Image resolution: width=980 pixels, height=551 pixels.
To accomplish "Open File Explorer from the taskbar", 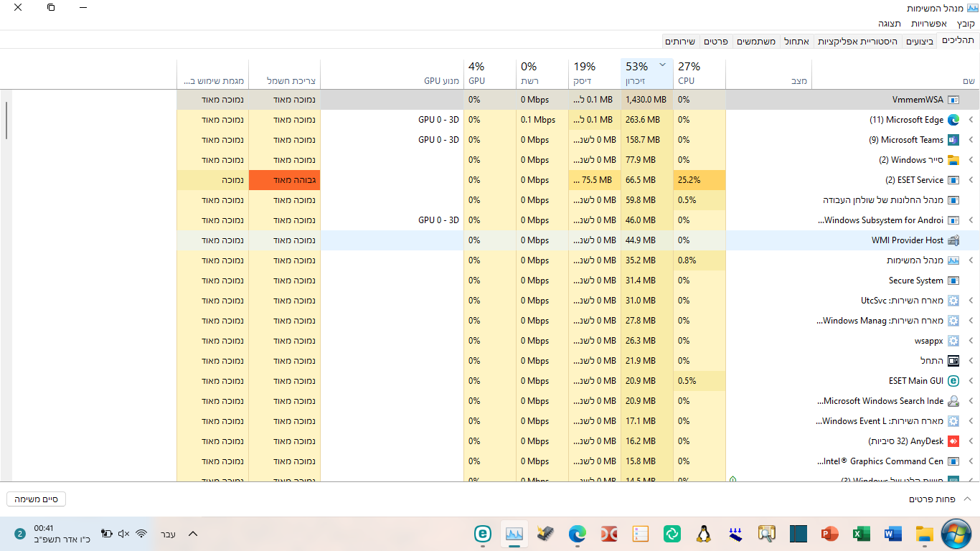I will point(925,534).
